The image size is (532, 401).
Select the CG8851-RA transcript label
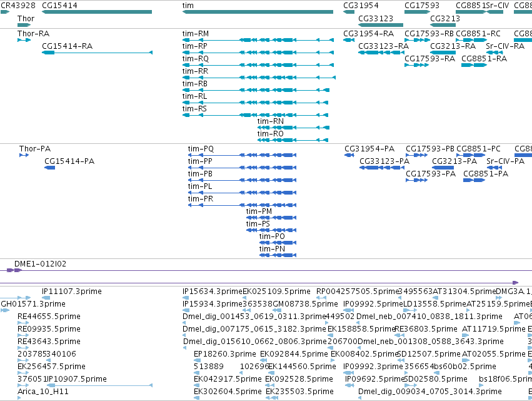(484, 59)
